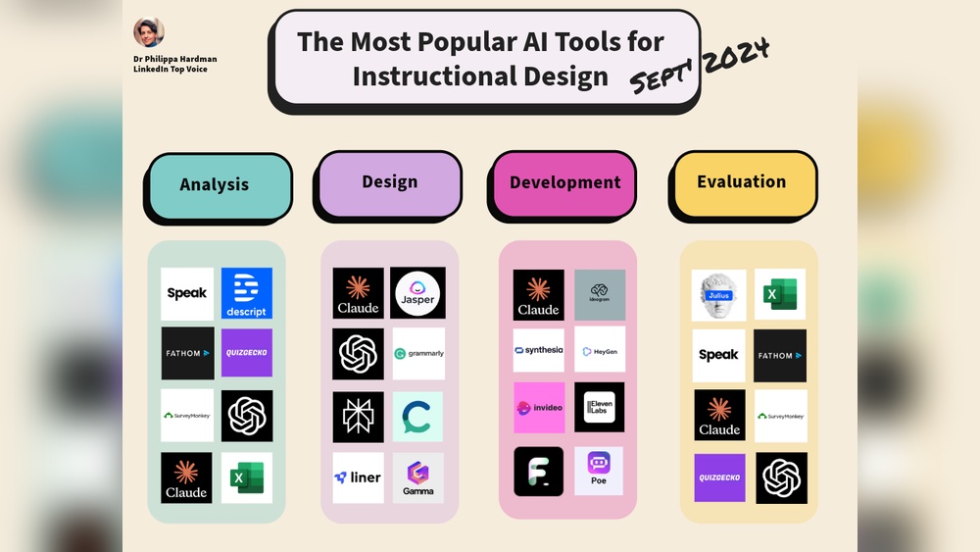
Task: Click the teal C logo in Design column
Action: click(x=417, y=417)
